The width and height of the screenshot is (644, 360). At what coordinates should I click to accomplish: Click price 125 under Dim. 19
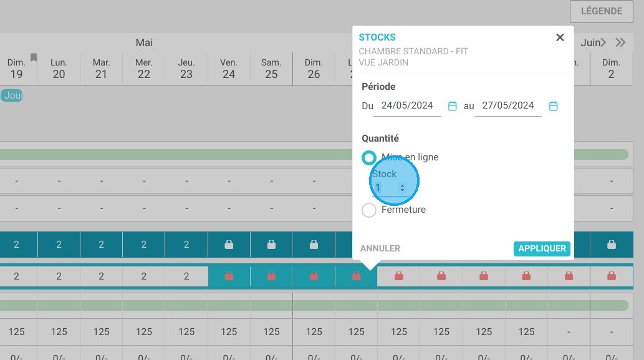pyautogui.click(x=16, y=332)
